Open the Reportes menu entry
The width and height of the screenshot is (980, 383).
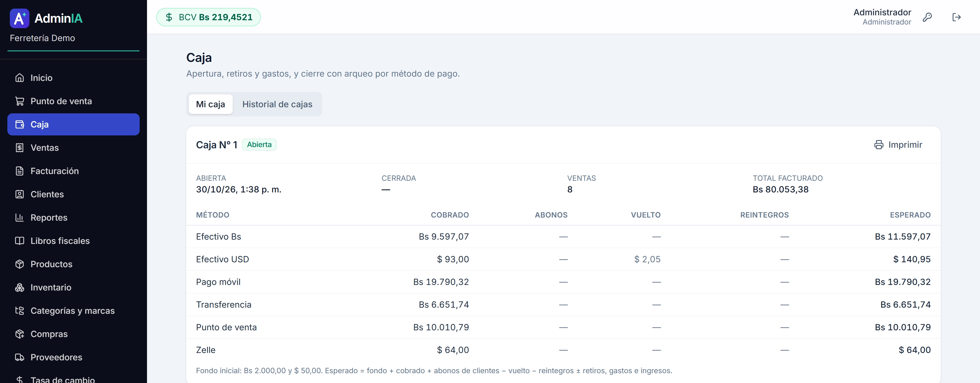pyautogui.click(x=73, y=217)
